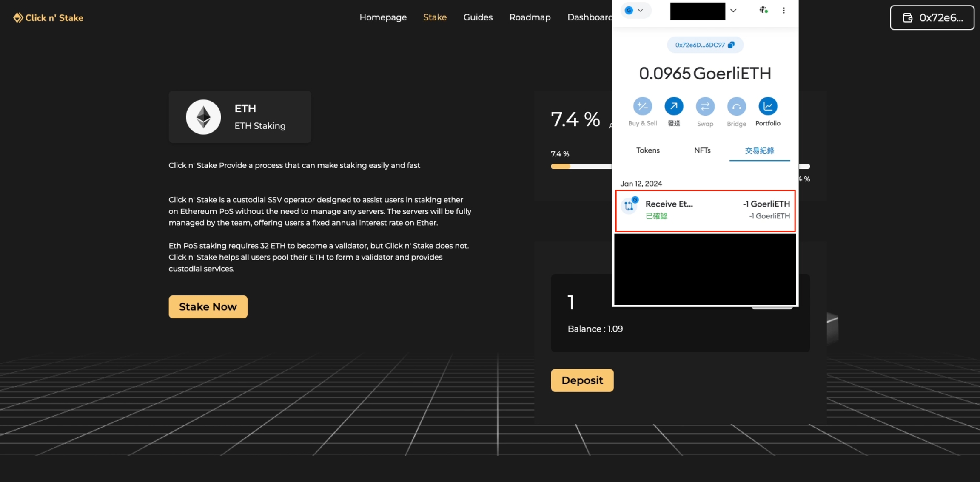This screenshot has width=980, height=482.
Task: Click the 7.4 % APR progress bar
Action: point(581,167)
